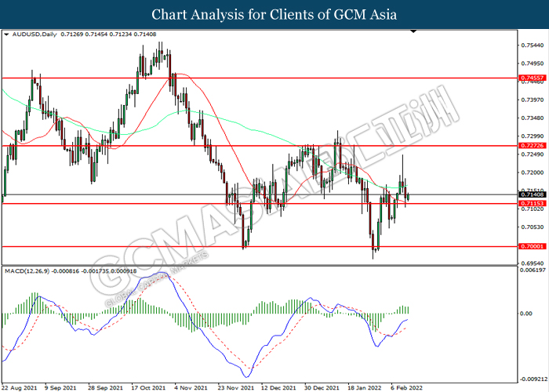Click the 17 Oct 2021 date label

tap(148, 388)
